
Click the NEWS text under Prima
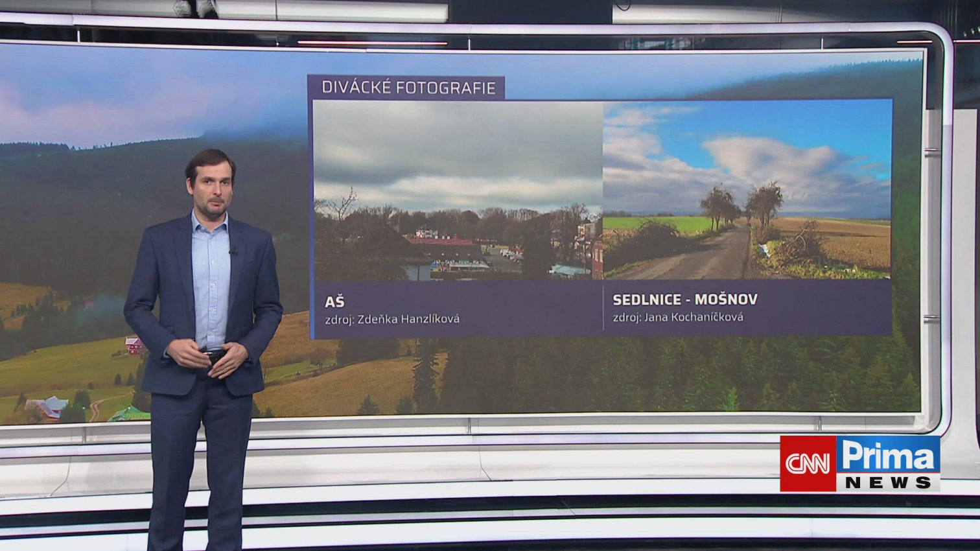click(x=888, y=483)
